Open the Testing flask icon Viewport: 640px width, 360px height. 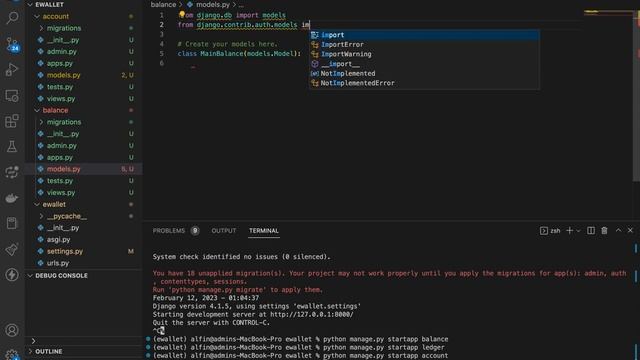(x=12, y=146)
